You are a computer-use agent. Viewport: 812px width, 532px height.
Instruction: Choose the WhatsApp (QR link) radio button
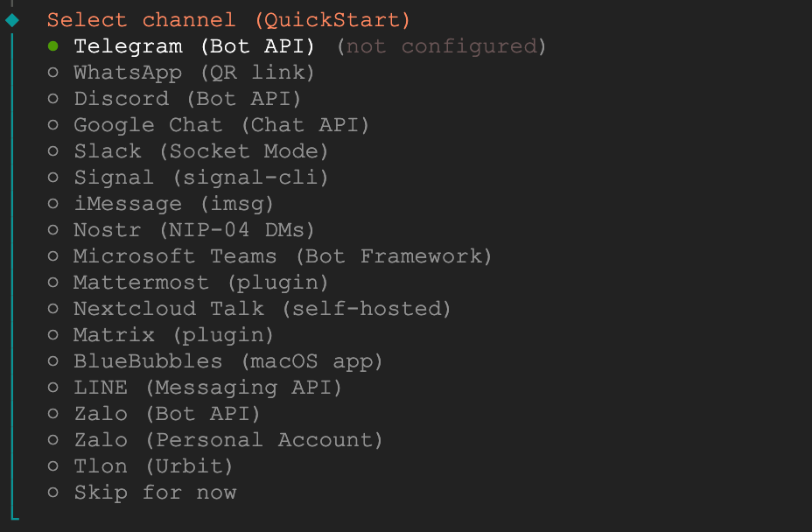tap(54, 73)
